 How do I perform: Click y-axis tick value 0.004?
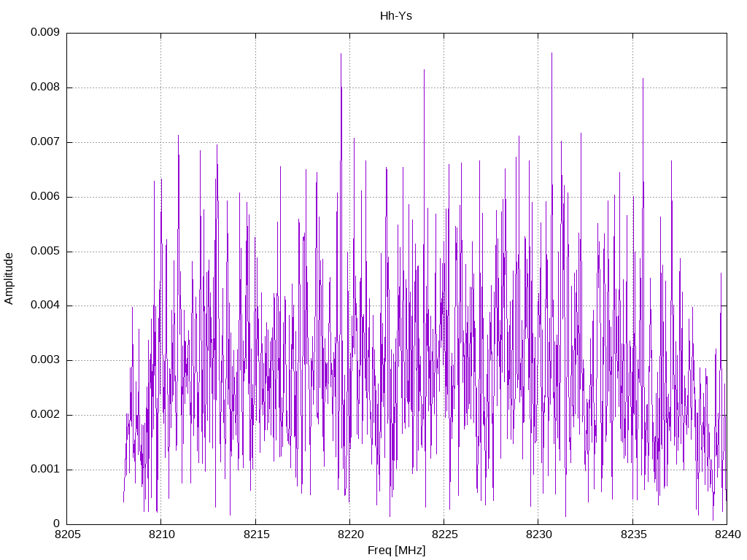pos(45,306)
